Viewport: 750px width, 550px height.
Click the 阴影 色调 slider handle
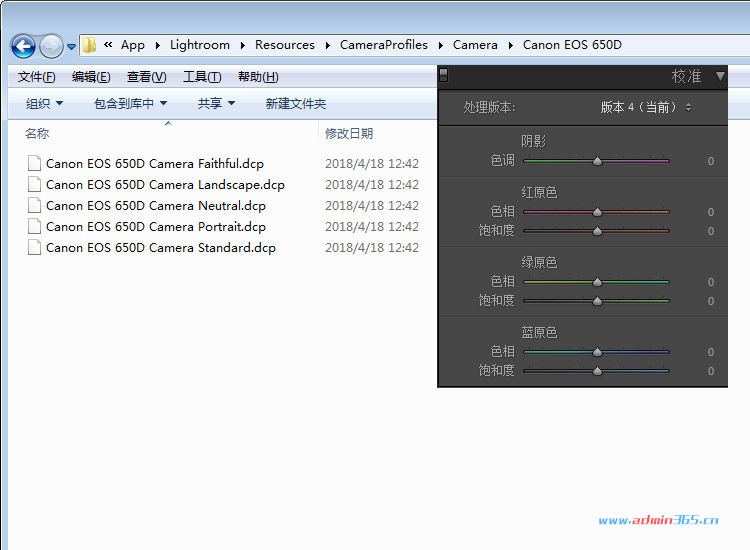597,161
